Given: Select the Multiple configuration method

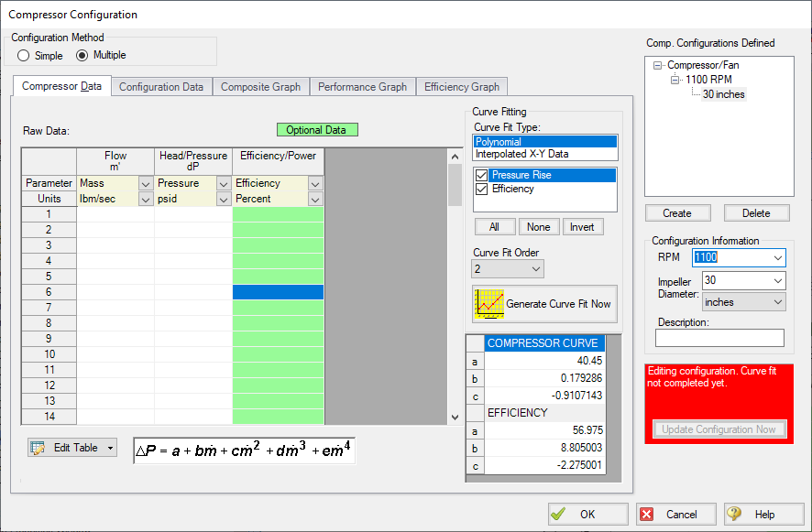Looking at the screenshot, I should (x=82, y=56).
